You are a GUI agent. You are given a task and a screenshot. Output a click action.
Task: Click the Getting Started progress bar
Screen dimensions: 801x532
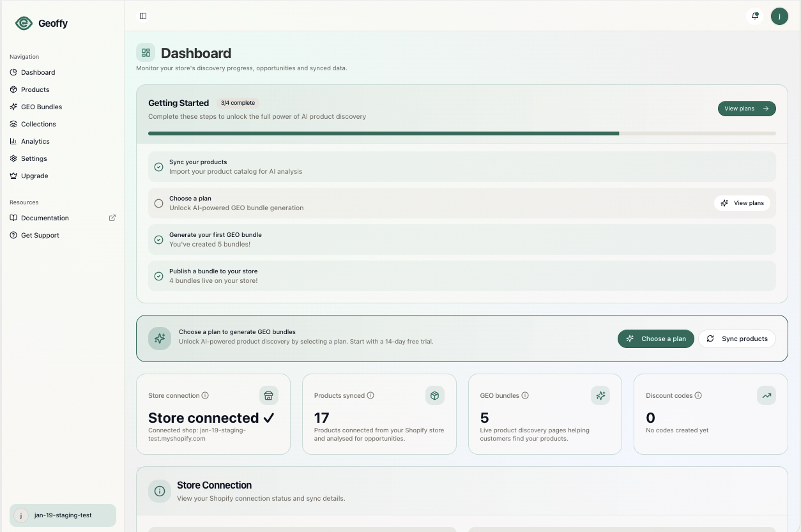pyautogui.click(x=461, y=133)
